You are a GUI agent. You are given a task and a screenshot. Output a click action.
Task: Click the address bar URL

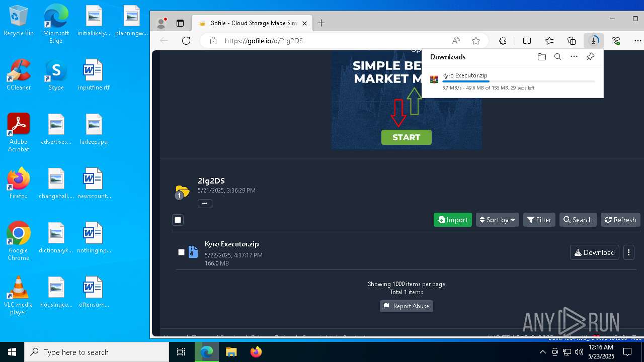(x=264, y=41)
